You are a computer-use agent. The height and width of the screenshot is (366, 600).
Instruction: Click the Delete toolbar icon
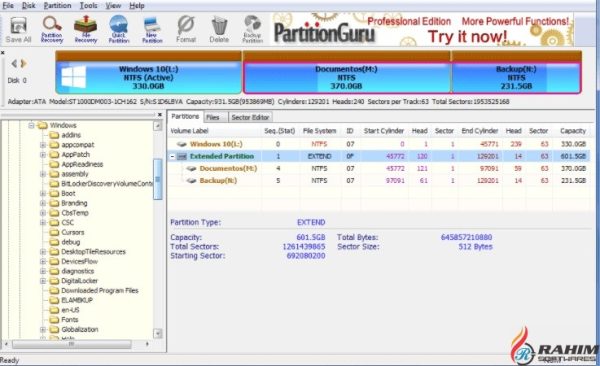coord(219,29)
